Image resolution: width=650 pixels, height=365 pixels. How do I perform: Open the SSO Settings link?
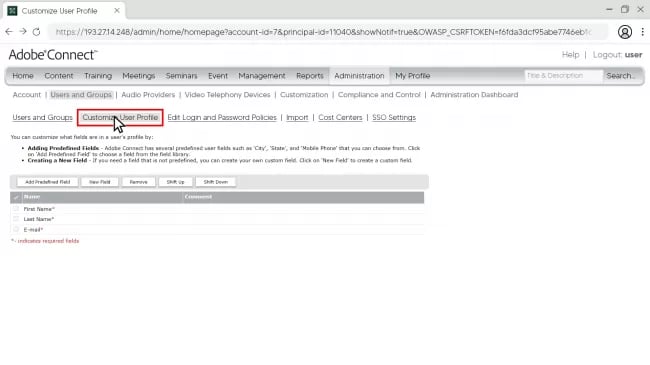394,117
